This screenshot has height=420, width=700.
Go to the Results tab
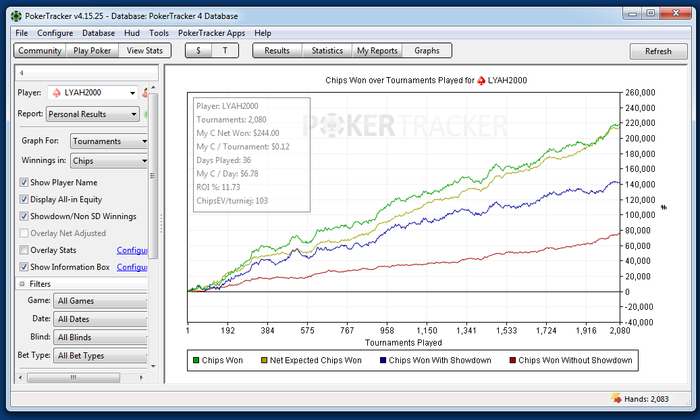[277, 51]
